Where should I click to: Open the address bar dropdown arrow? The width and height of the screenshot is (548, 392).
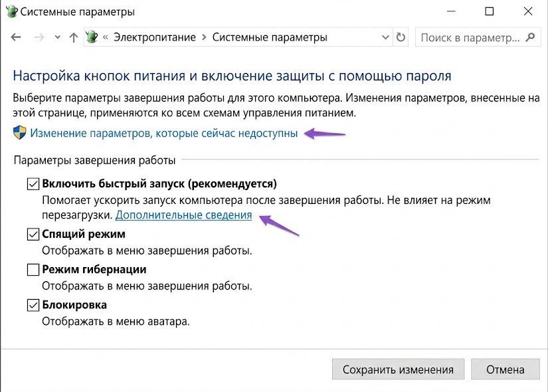point(386,37)
